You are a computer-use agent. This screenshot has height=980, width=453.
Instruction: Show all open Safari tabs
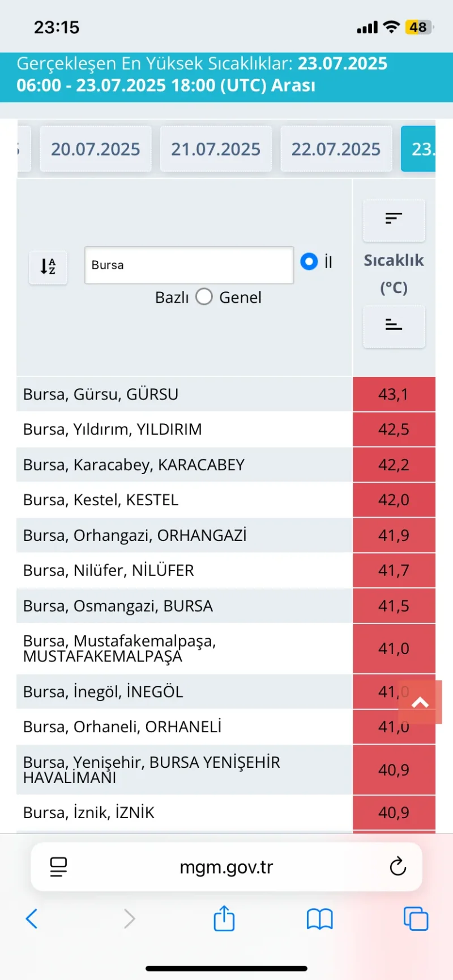[416, 919]
